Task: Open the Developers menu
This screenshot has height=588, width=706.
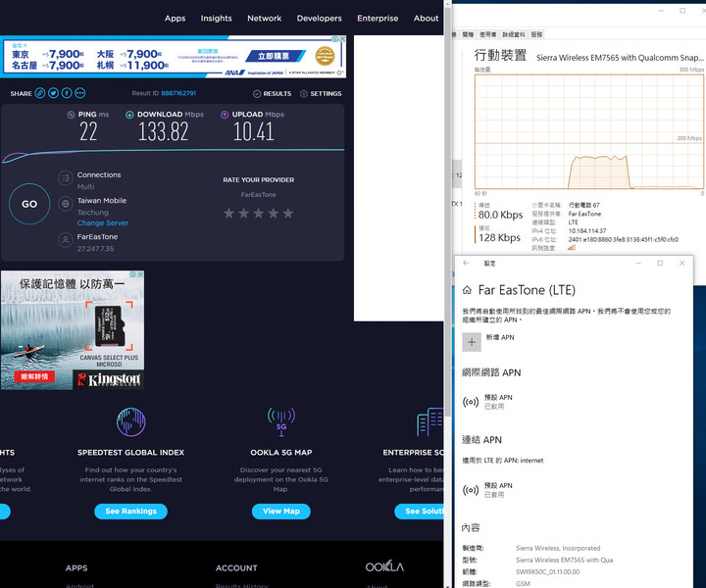Action: coord(320,18)
